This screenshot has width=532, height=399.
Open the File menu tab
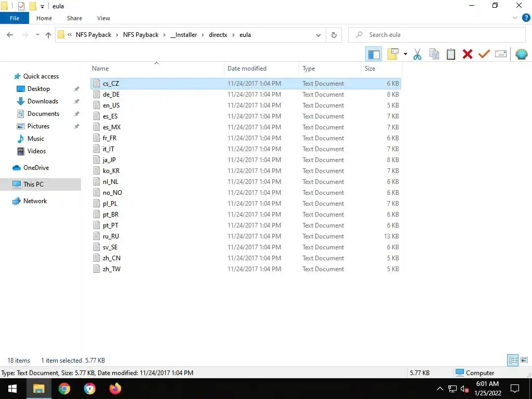point(15,18)
